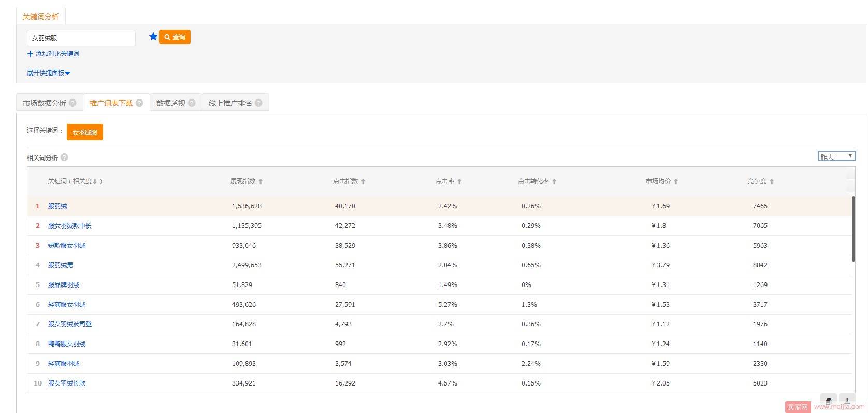Open keyword link 短款服女羽绒
The width and height of the screenshot is (868, 413).
point(67,246)
